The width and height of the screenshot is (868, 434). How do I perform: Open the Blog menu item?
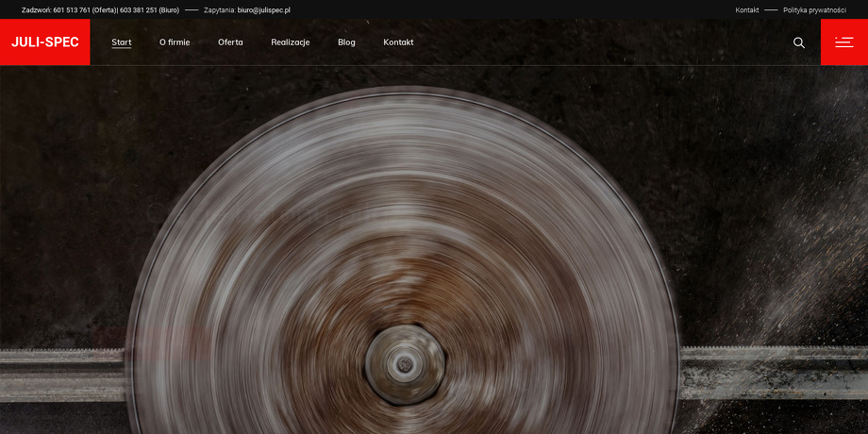[x=346, y=42]
